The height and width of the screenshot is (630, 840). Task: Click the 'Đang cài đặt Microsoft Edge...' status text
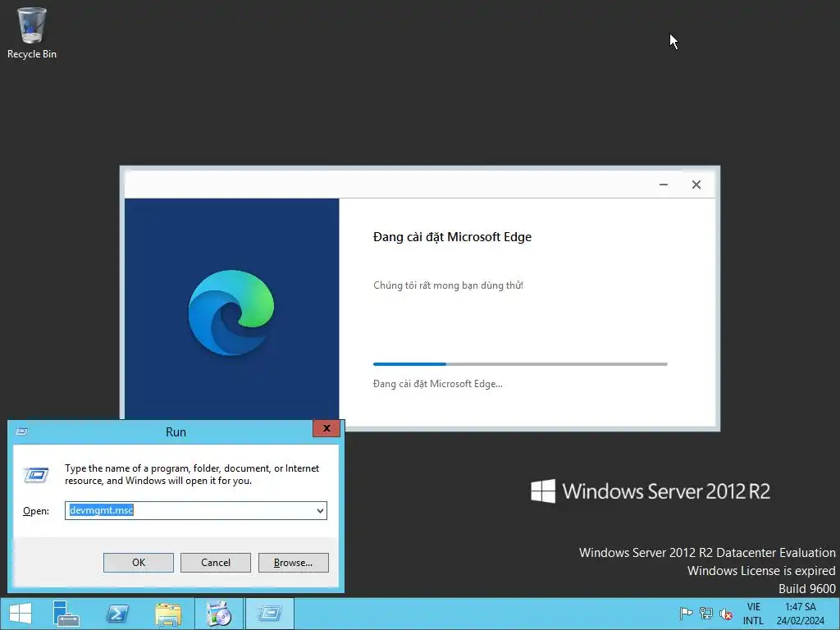438,384
